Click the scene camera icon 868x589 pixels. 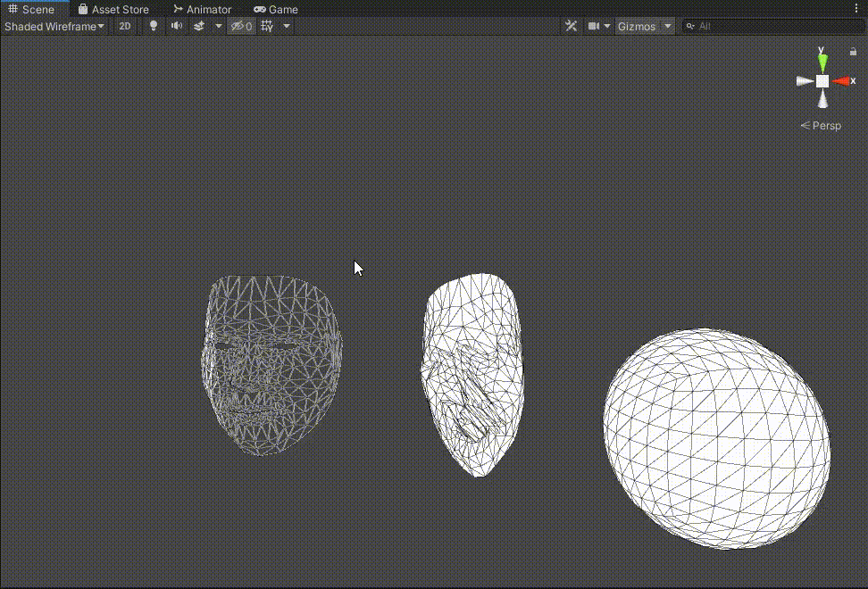(x=594, y=26)
